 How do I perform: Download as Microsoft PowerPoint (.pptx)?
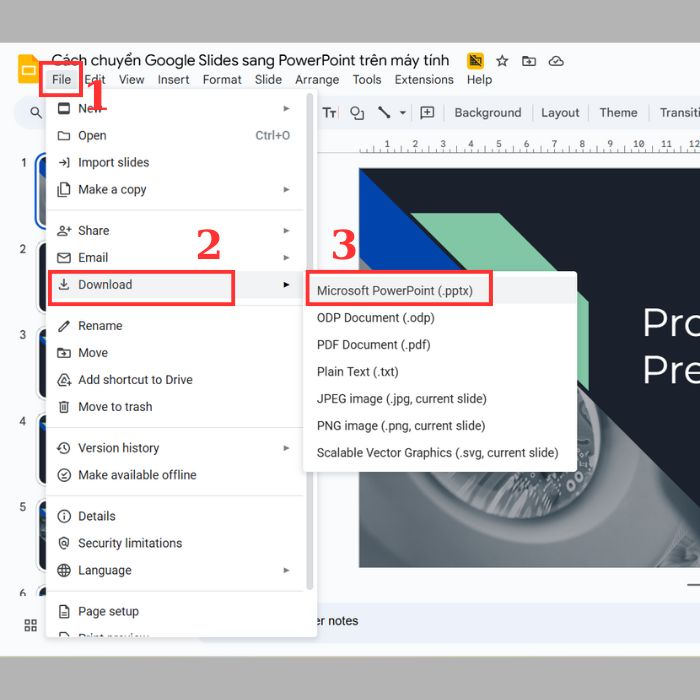click(x=440, y=291)
